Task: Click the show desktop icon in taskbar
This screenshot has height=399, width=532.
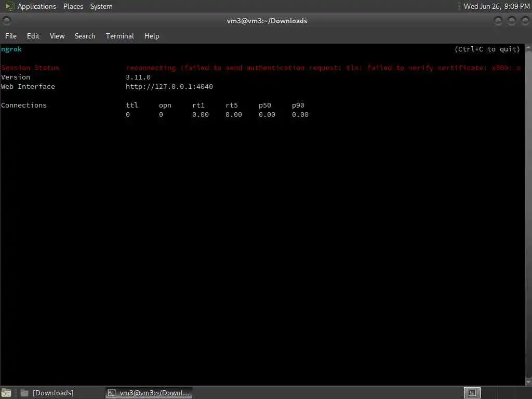Action: pos(6,393)
